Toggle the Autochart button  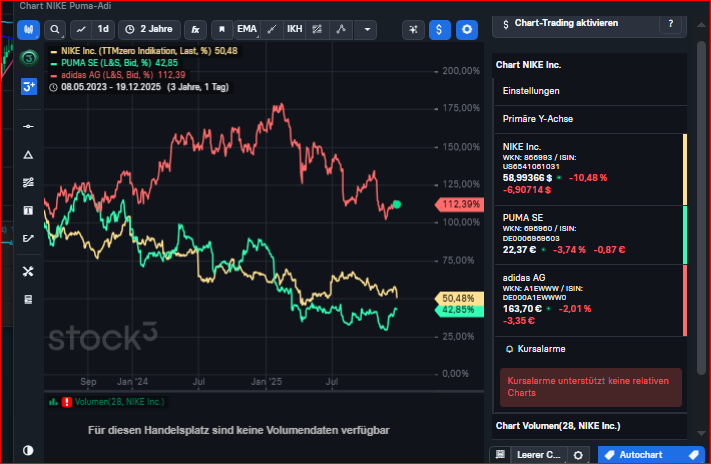click(x=650, y=454)
